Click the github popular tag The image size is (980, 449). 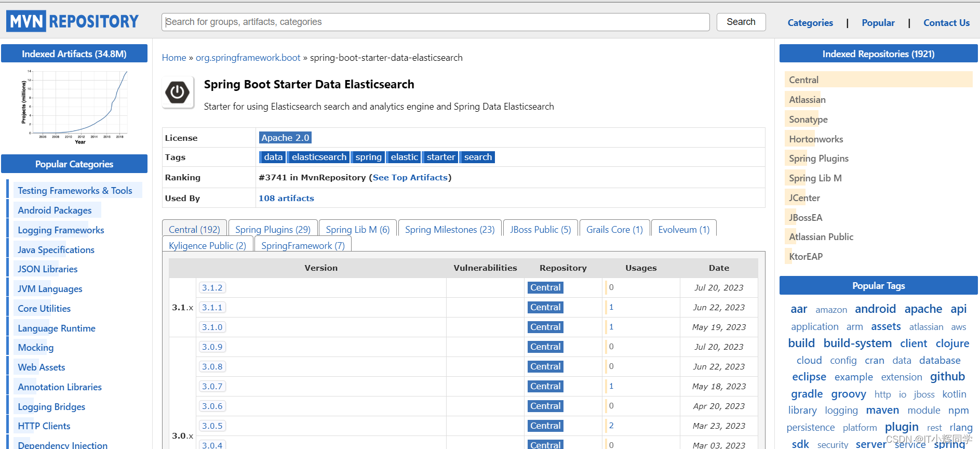(x=947, y=377)
